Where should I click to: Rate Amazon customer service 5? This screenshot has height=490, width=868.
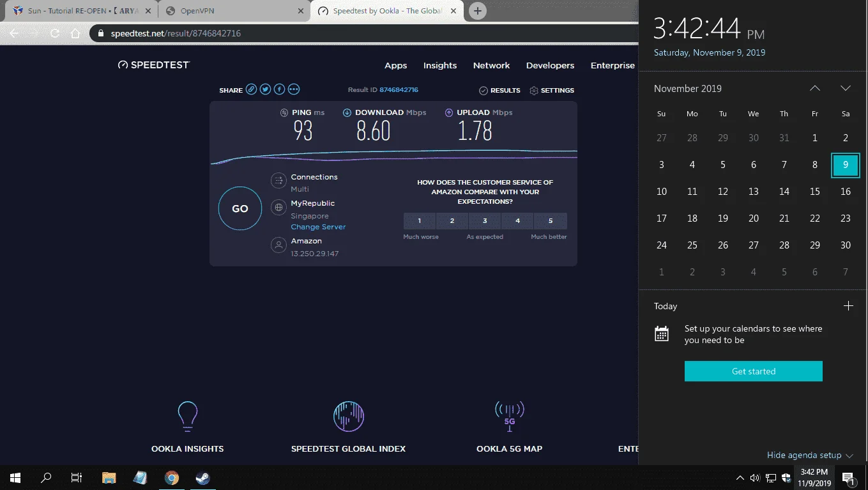point(551,221)
